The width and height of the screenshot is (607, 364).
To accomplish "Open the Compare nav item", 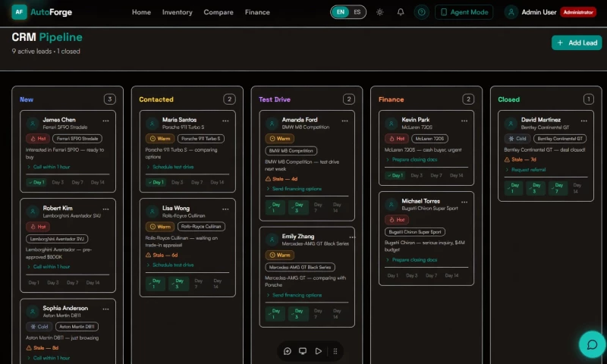I will pyautogui.click(x=219, y=12).
